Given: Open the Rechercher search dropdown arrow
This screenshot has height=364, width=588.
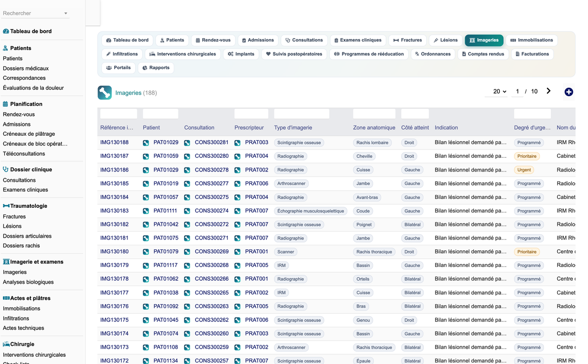Looking at the screenshot, I should pyautogui.click(x=66, y=14).
